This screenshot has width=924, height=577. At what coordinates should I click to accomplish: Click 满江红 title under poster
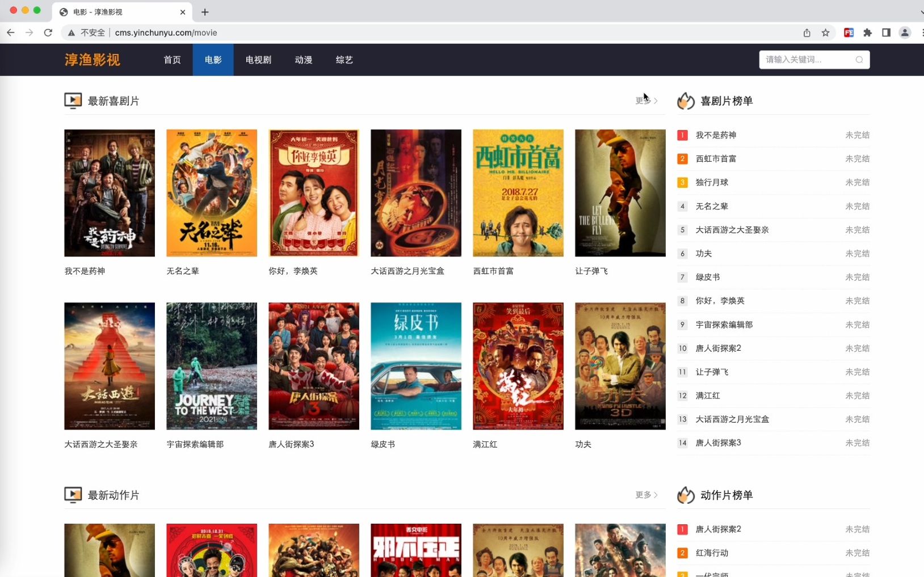[485, 444]
